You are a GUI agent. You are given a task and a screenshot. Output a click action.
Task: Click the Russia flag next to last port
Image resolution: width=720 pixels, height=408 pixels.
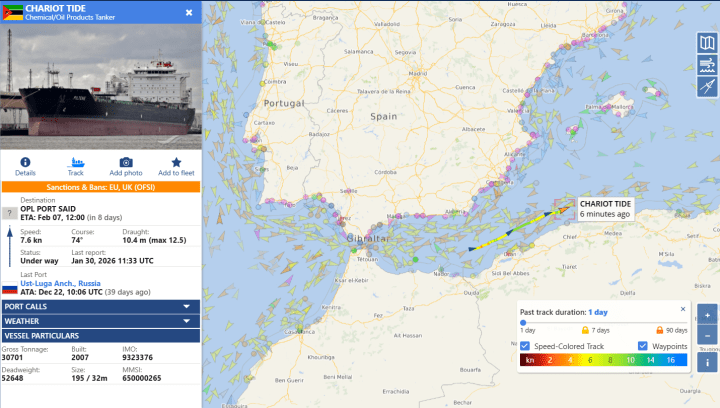click(x=10, y=288)
